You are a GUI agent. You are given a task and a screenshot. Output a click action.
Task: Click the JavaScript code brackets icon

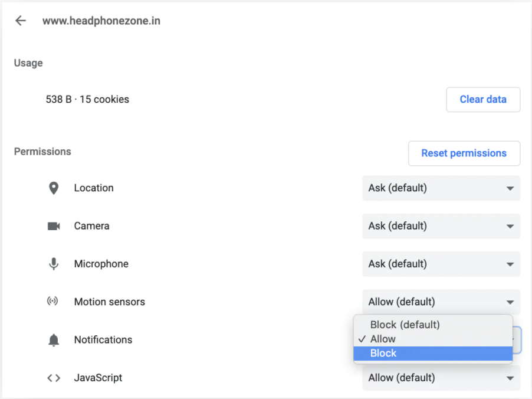pos(54,378)
